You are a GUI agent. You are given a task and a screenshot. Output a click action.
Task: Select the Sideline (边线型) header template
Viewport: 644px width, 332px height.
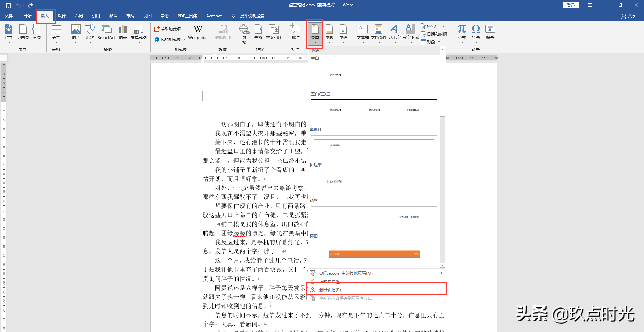374,183
